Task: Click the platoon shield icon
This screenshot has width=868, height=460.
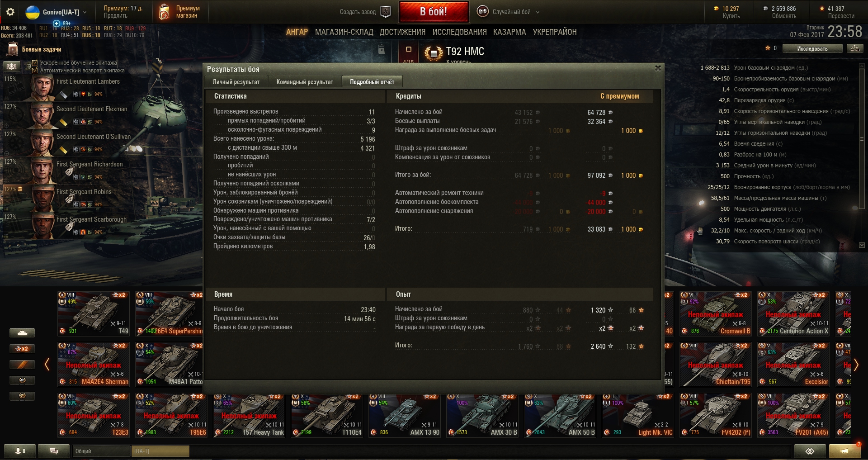Action: pyautogui.click(x=385, y=12)
